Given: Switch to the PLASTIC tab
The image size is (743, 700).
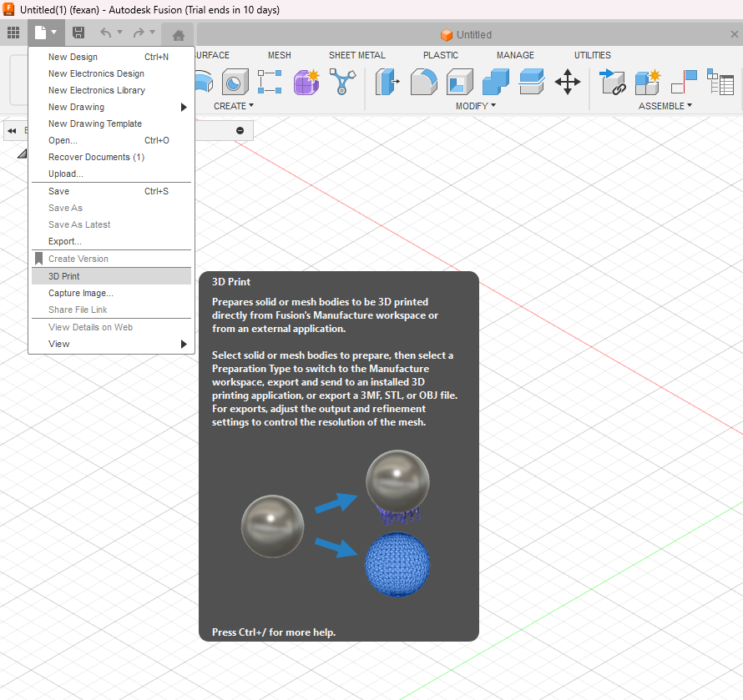Looking at the screenshot, I should (441, 55).
